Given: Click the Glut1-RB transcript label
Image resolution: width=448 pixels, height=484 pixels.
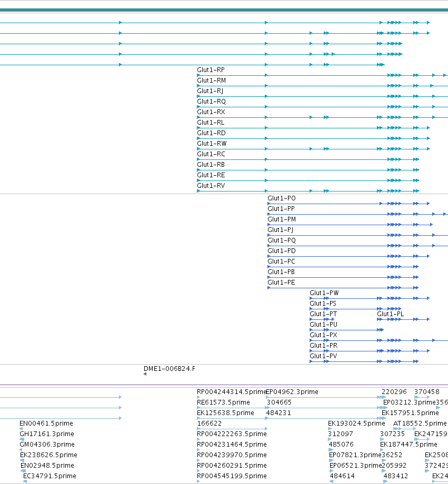Looking at the screenshot, I should [211, 165].
